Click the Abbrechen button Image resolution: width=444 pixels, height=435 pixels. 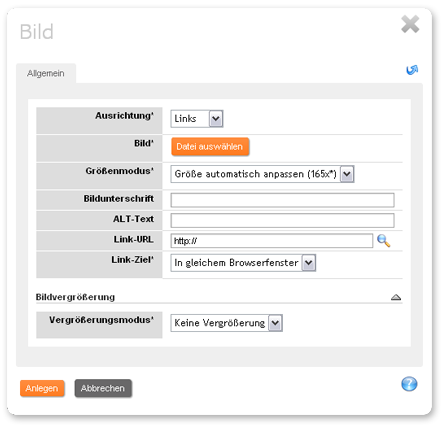coord(103,388)
